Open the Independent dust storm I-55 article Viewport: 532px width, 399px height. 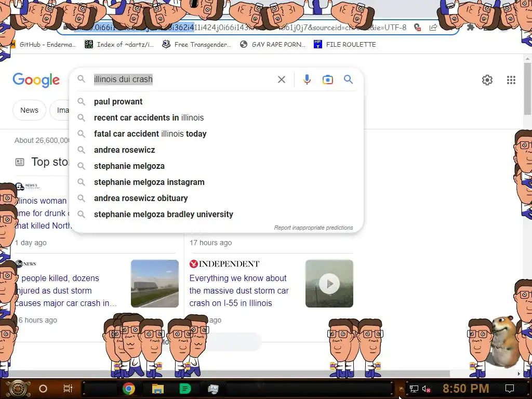point(239,291)
